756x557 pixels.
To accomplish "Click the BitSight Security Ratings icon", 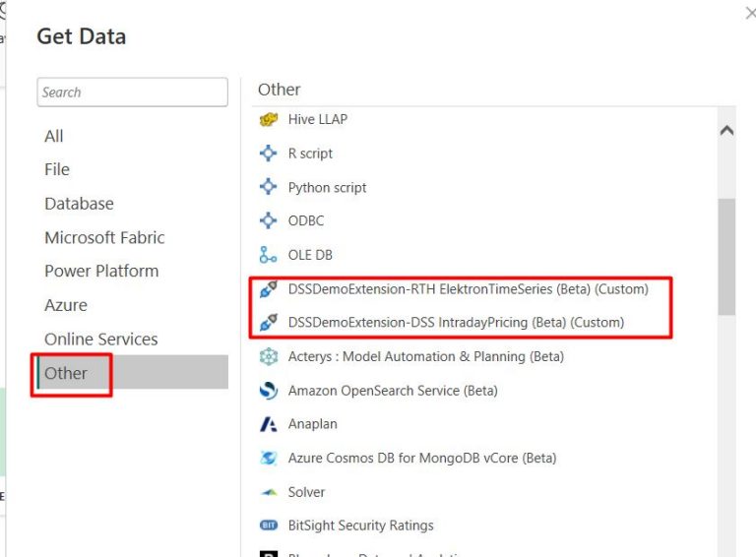I will 269,526.
